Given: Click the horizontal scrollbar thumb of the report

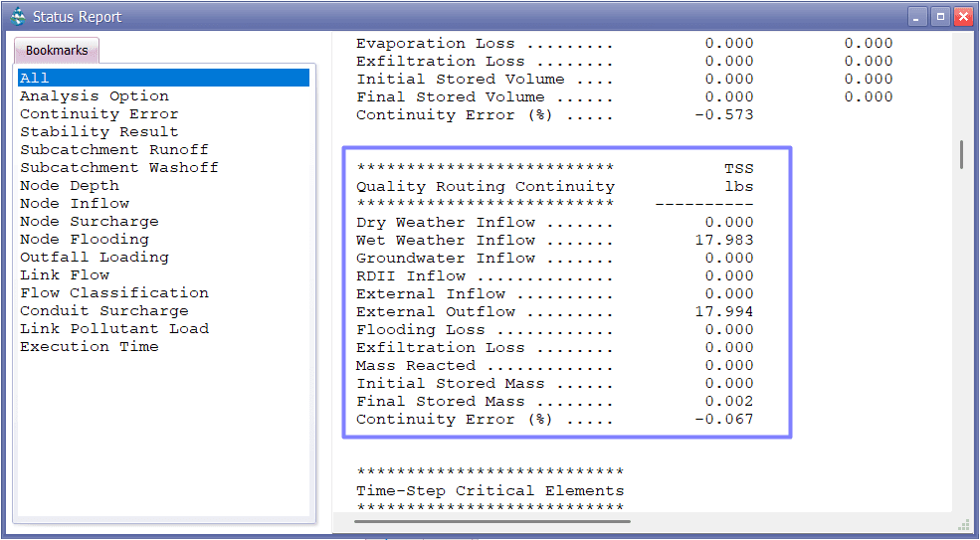Looking at the screenshot, I should pyautogui.click(x=491, y=521).
